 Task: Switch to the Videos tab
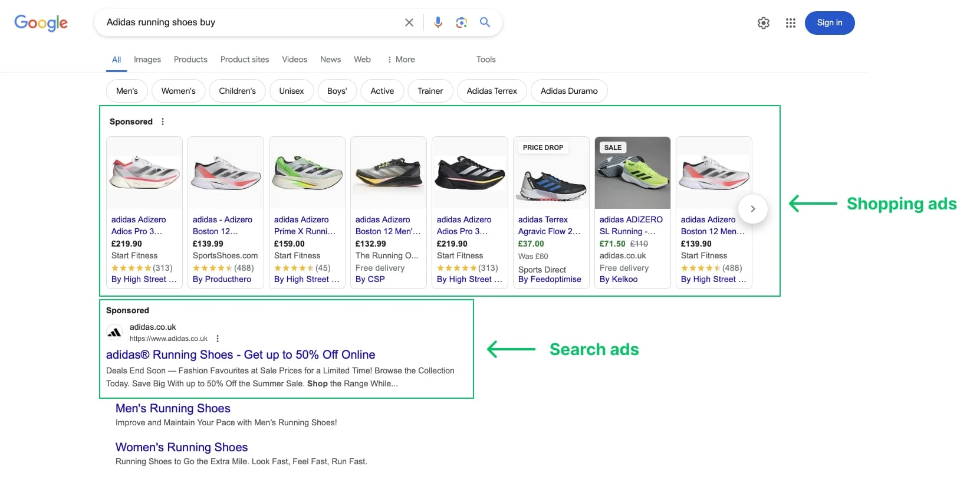[x=294, y=60]
